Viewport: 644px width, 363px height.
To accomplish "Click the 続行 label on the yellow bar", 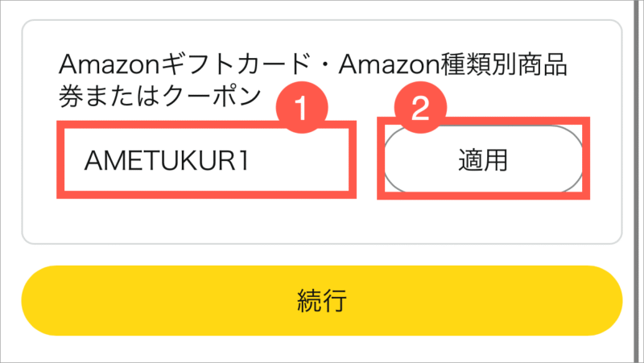I will pos(322,300).
